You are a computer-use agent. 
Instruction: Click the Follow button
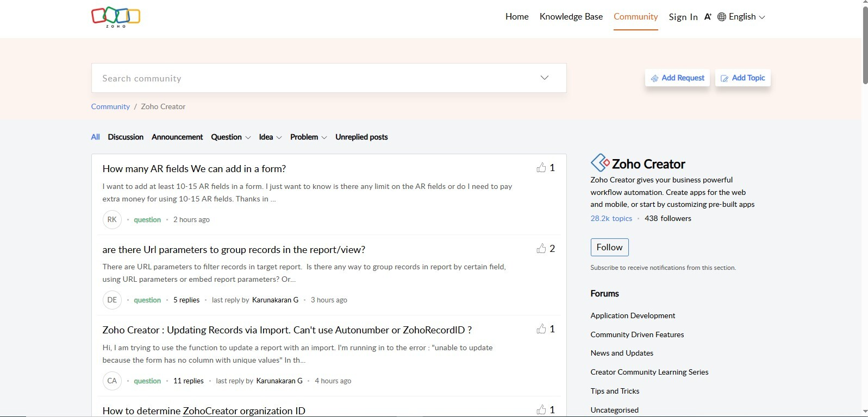point(610,248)
